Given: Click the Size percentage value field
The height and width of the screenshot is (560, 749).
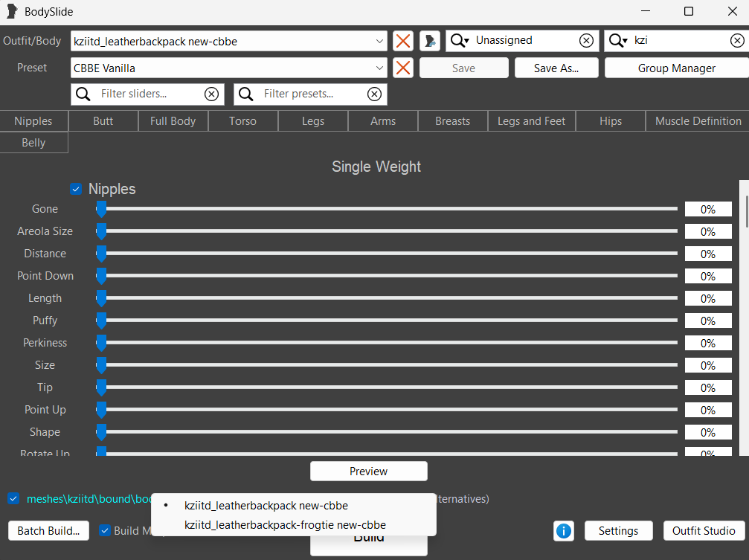Looking at the screenshot, I should pyautogui.click(x=708, y=366).
